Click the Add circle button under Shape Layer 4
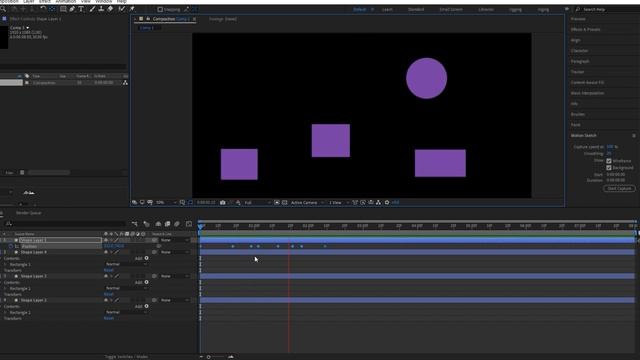 [147, 258]
